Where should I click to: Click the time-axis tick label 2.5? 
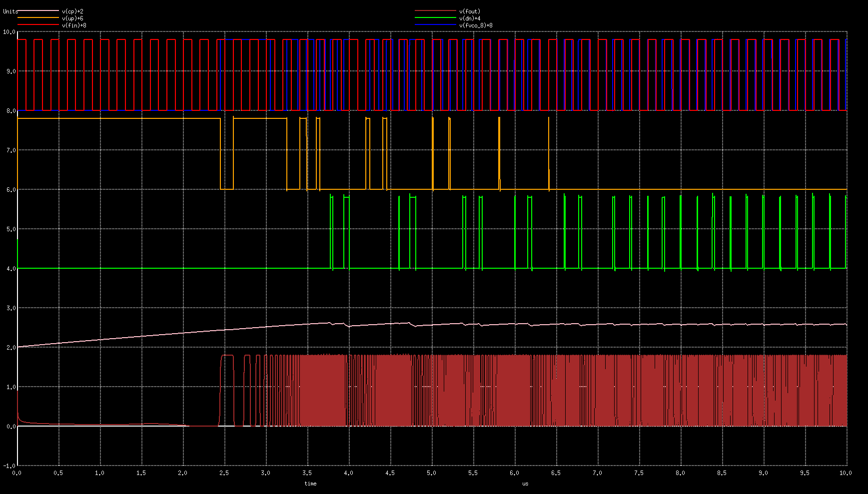[224, 473]
